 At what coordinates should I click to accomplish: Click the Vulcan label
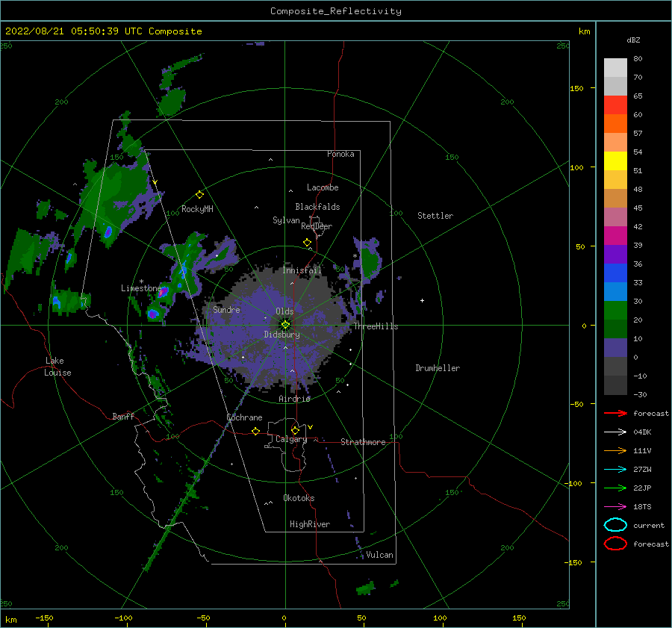(379, 555)
